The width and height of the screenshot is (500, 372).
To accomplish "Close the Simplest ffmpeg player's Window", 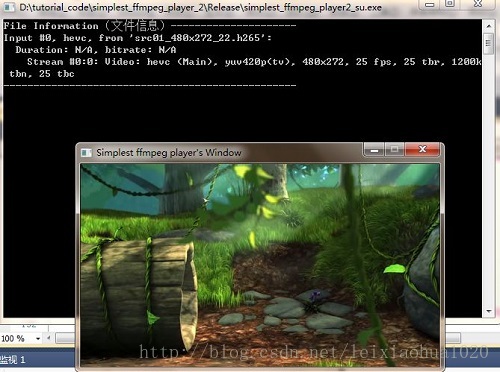I will (x=422, y=150).
